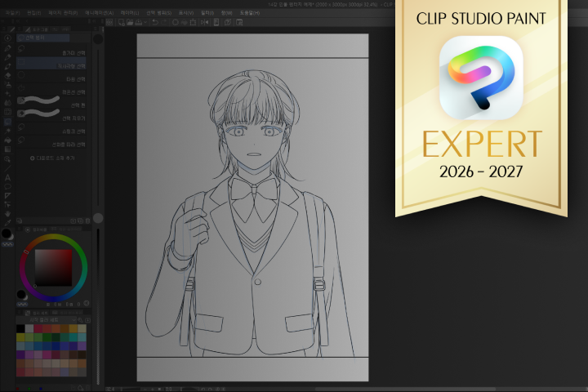The image size is (588, 392).
Task: Click the 다운로드 소재 추가 button
Action: coord(52,158)
